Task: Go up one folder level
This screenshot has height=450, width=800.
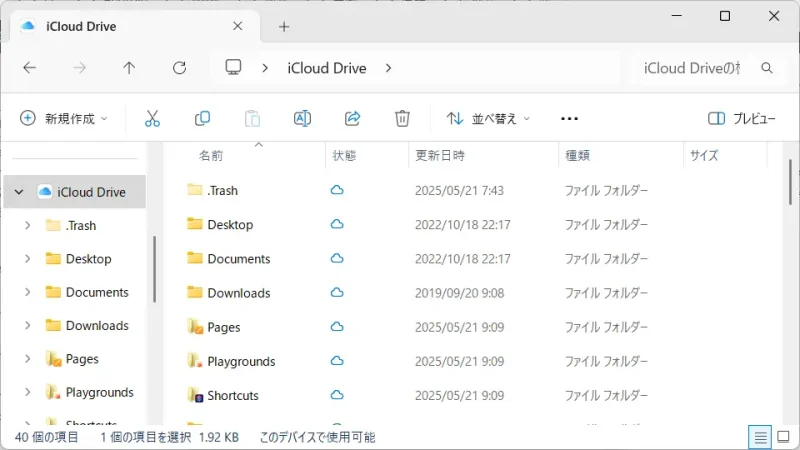Action: click(x=129, y=68)
